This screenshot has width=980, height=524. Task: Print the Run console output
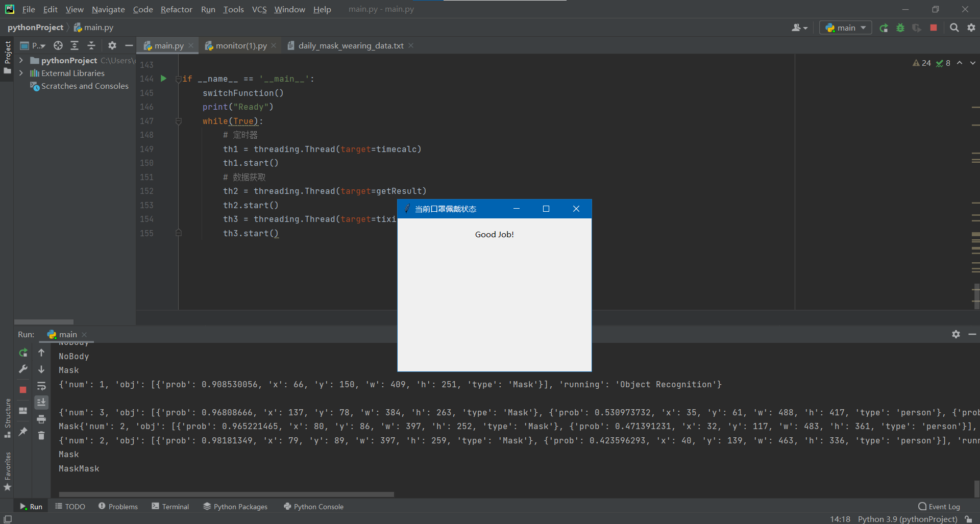(41, 419)
